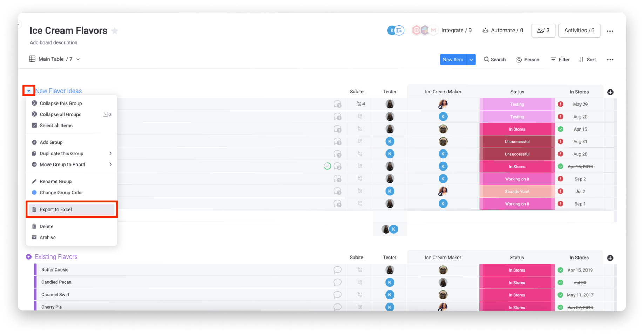The image size is (644, 334).
Task: Click the red alert beside May 29
Action: (561, 104)
